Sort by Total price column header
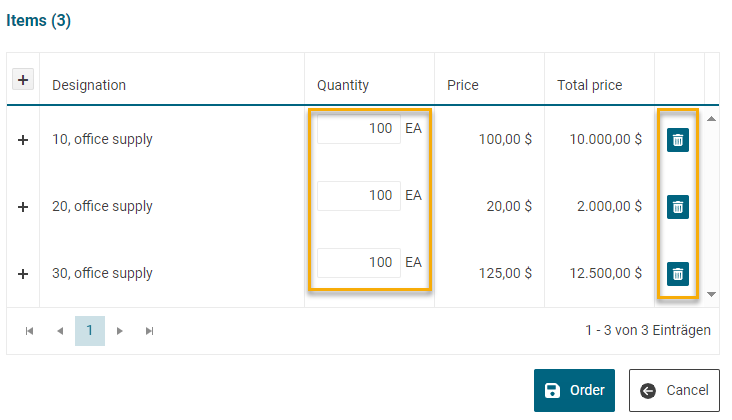 tap(589, 85)
